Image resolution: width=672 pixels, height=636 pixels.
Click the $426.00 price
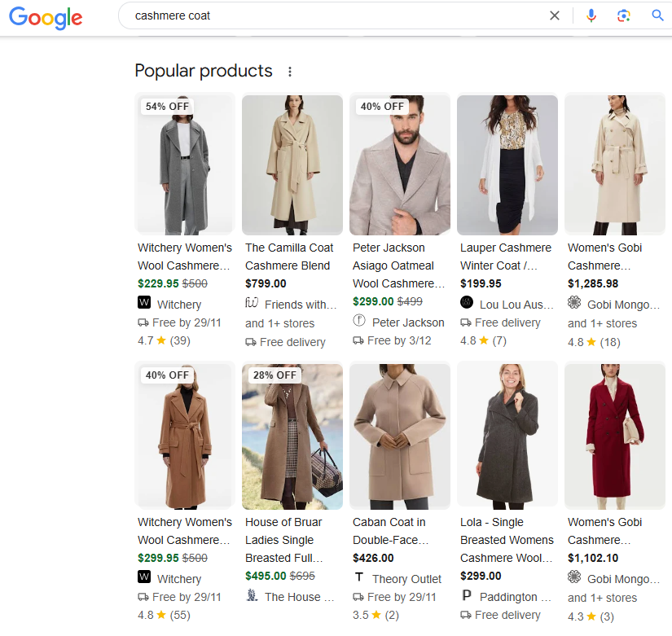pyautogui.click(x=373, y=558)
